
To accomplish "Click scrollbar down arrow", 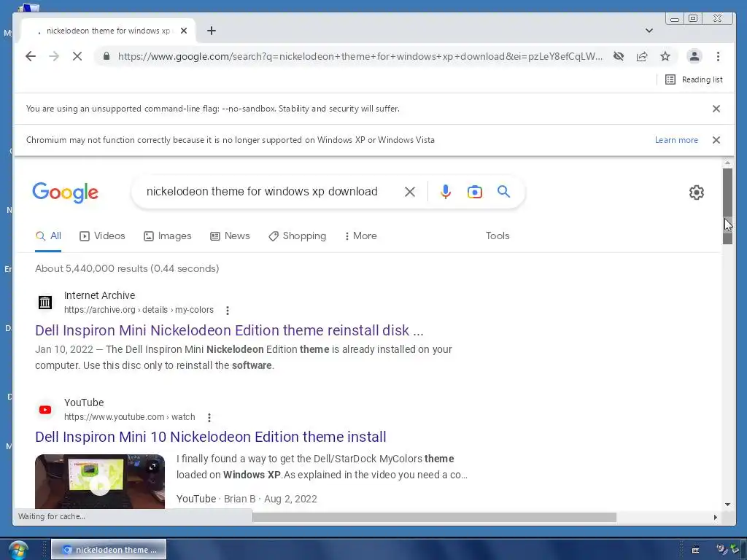I will tap(727, 505).
